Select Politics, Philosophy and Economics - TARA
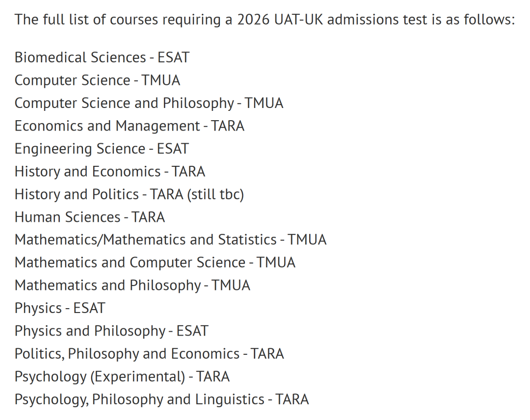Screen dimensions: 530x420 [149, 354]
